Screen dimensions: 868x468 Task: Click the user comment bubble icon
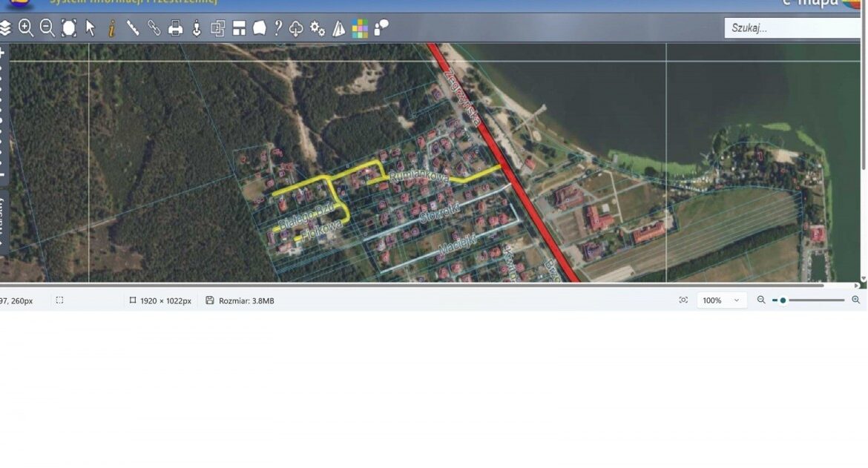381,28
